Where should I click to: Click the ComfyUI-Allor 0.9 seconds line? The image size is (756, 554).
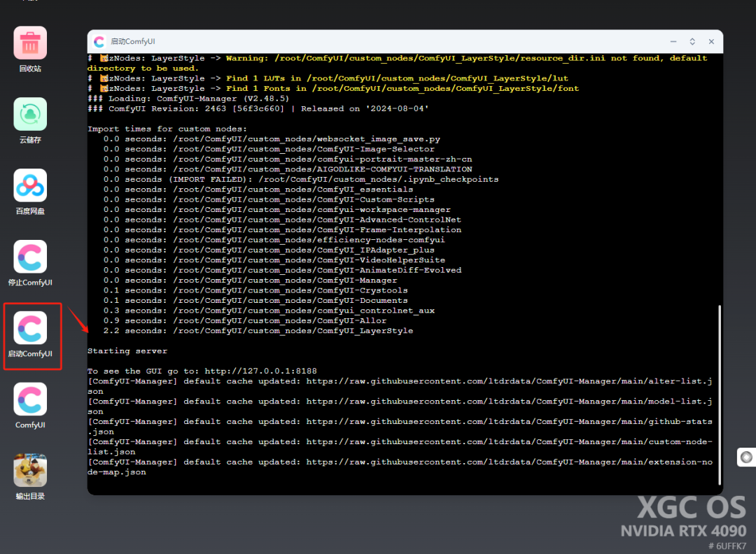[244, 320]
